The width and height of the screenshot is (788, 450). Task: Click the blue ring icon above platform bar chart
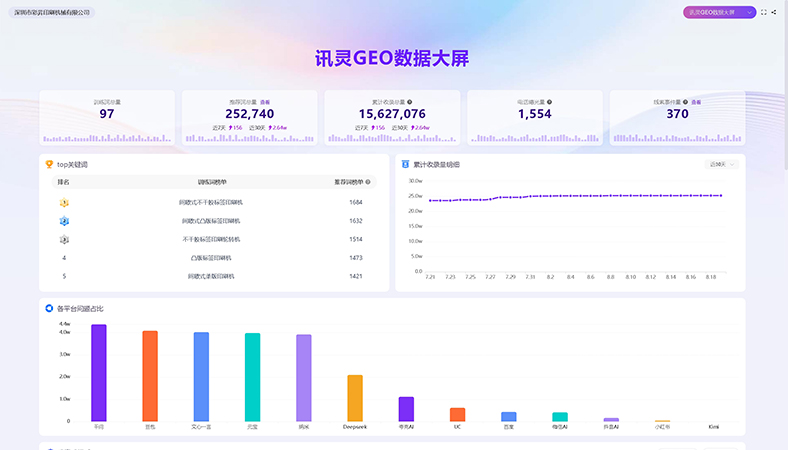[49, 308]
